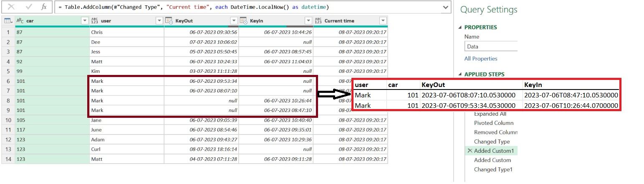
Task: Click car value 99 in Kim's row
Action: pyautogui.click(x=52, y=71)
